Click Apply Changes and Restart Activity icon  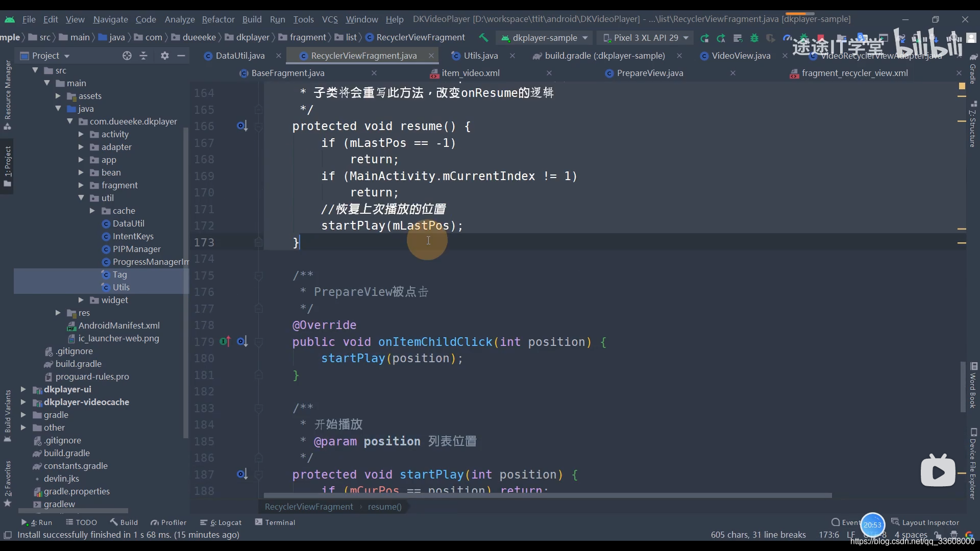coord(721,38)
